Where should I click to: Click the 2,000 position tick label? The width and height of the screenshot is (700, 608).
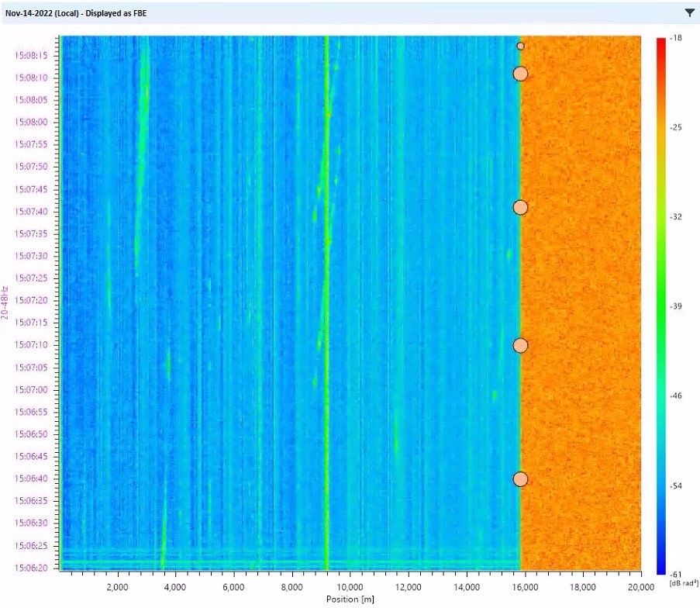point(117,586)
